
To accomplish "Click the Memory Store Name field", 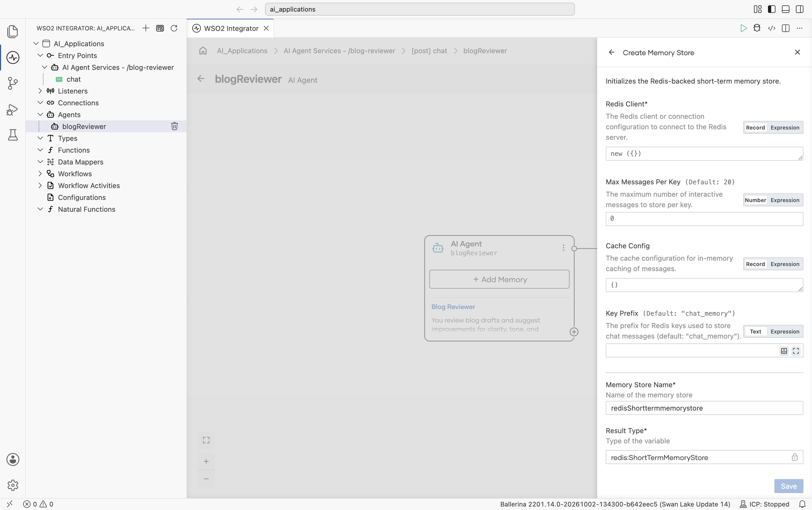I will pos(704,408).
